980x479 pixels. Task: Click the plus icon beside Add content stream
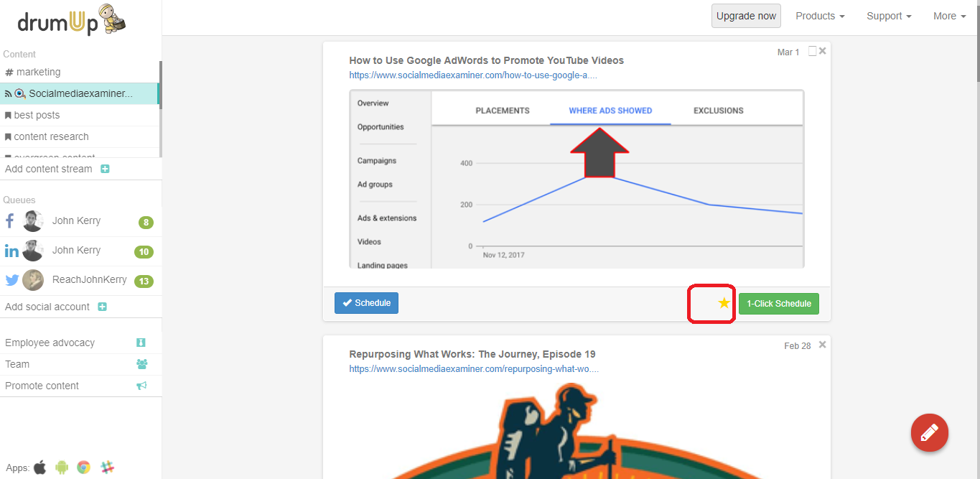[105, 169]
